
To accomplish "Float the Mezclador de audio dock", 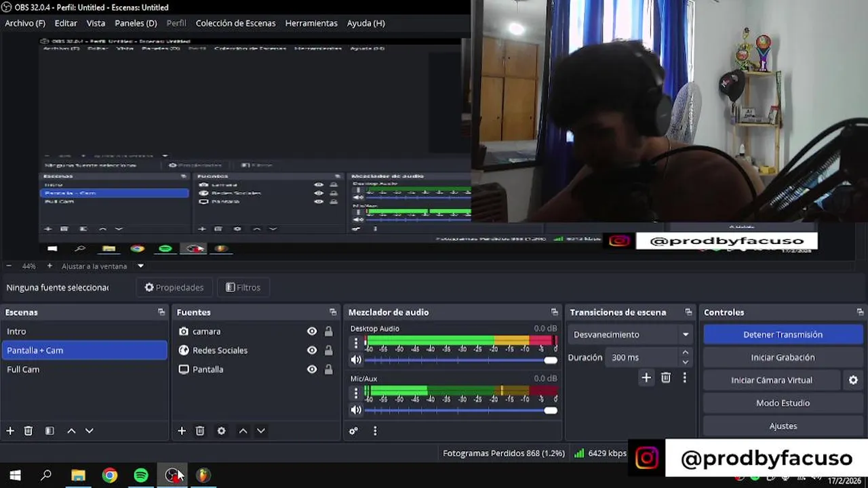I will (x=555, y=312).
